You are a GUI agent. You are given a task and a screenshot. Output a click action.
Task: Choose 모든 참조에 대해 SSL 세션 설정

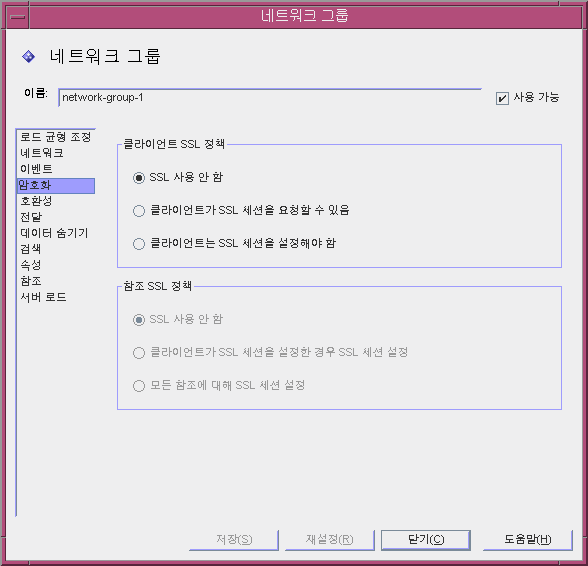pyautogui.click(x=139, y=386)
